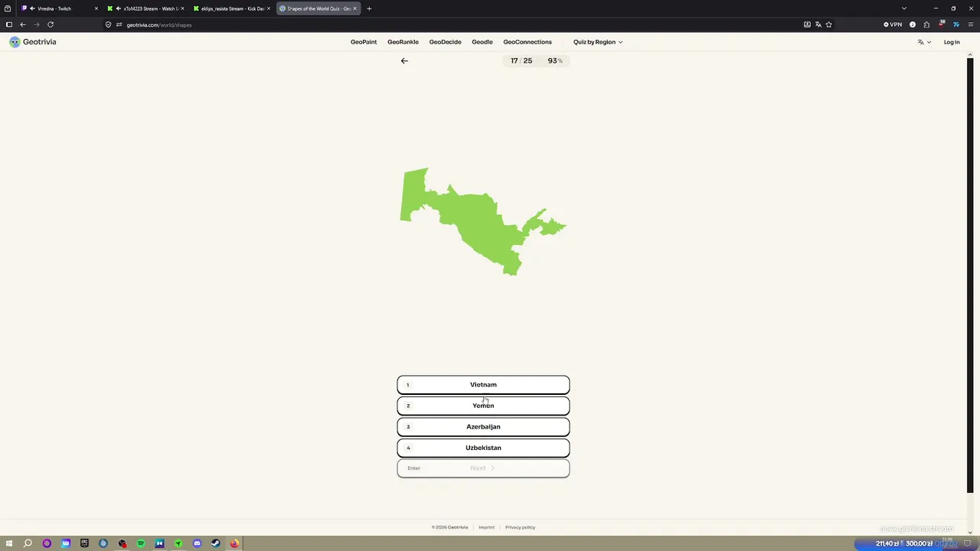Screen dimensions: 980x551
Task: Open the list all tabs chevron
Action: tap(904, 8)
